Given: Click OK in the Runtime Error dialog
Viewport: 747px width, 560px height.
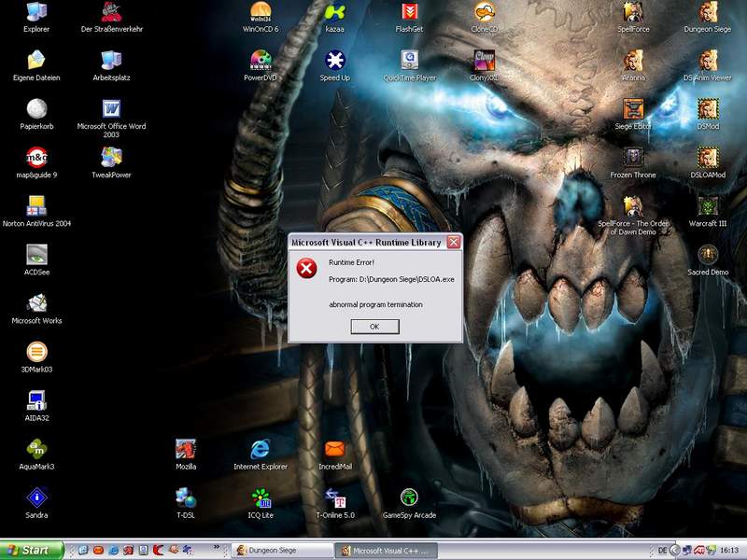Looking at the screenshot, I should tap(374, 327).
